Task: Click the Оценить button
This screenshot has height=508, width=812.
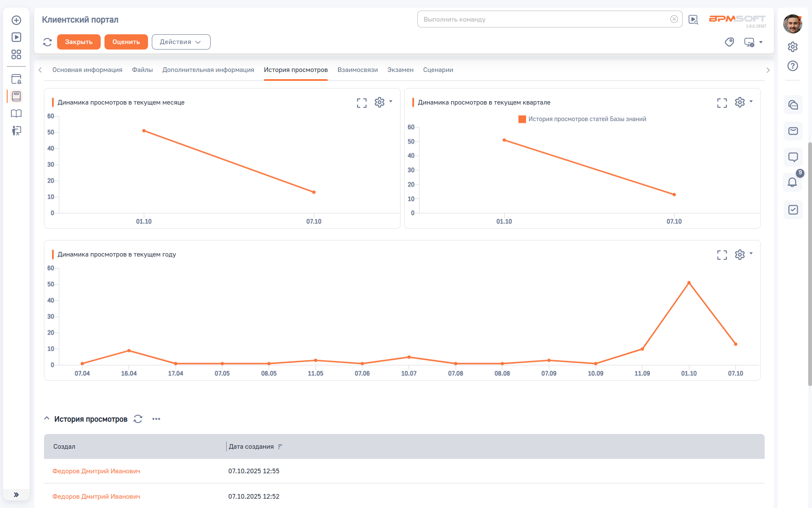Action: click(x=126, y=42)
